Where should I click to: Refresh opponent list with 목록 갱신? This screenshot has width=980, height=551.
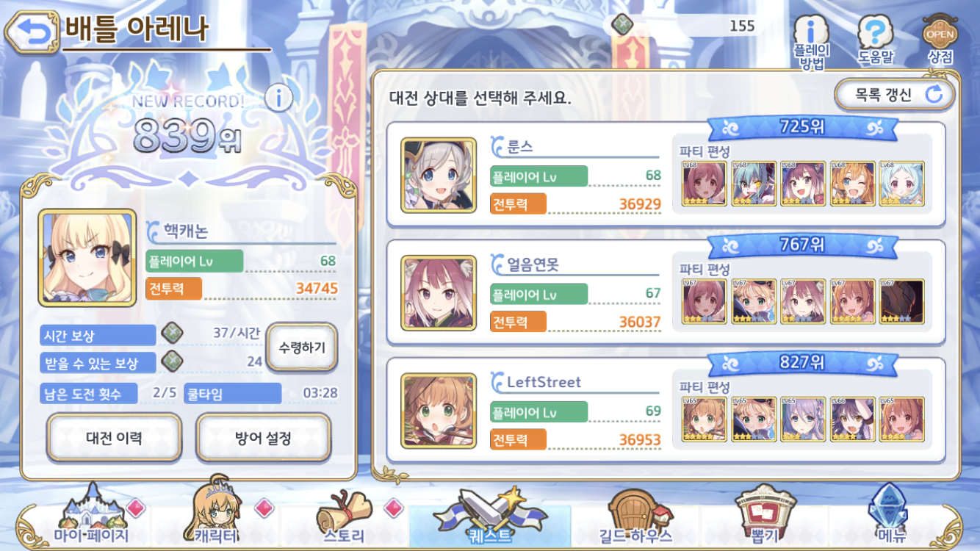tap(895, 94)
